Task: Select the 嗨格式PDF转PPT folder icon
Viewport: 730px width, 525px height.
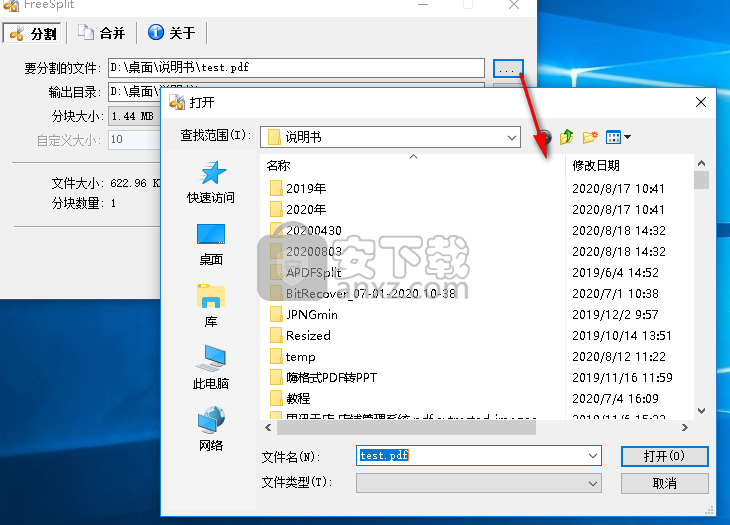Action: (276, 377)
